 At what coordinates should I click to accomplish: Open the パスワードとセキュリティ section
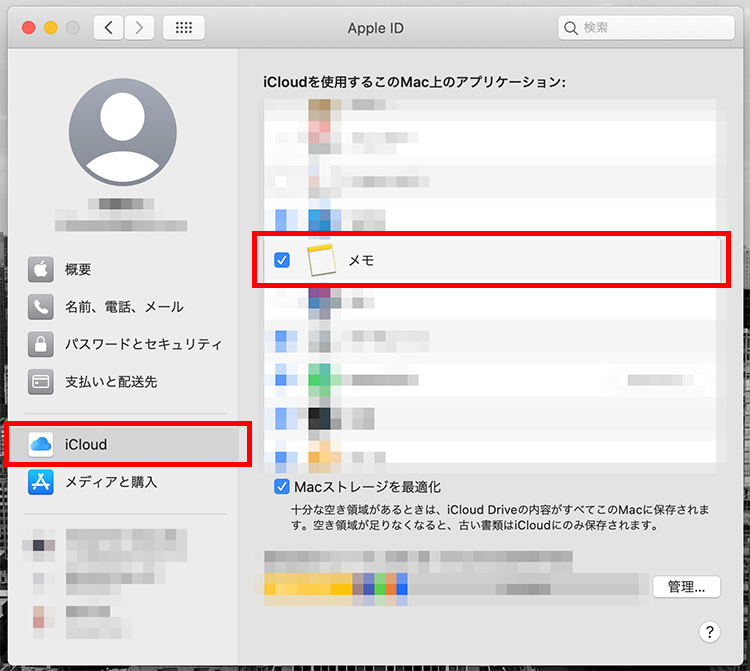[143, 344]
